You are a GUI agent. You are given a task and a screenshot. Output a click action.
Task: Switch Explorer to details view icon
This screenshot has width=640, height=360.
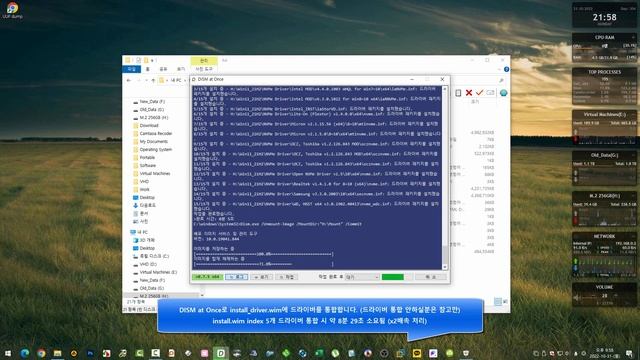[498, 302]
